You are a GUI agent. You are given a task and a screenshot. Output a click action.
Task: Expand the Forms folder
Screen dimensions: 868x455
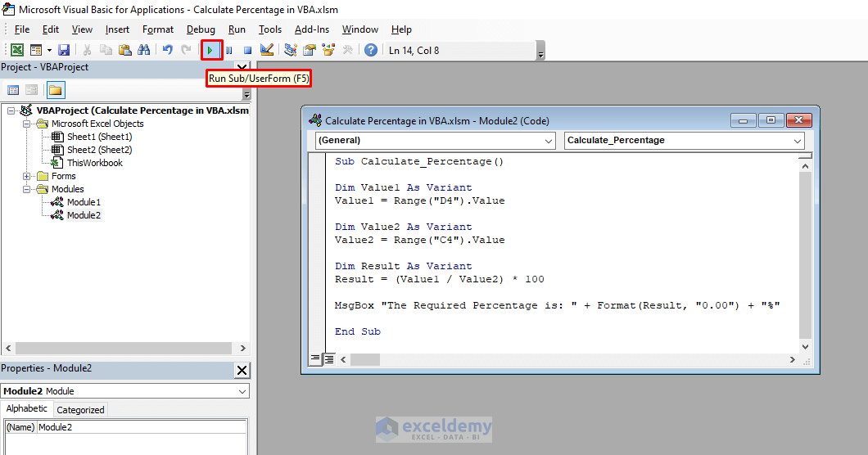coord(26,176)
